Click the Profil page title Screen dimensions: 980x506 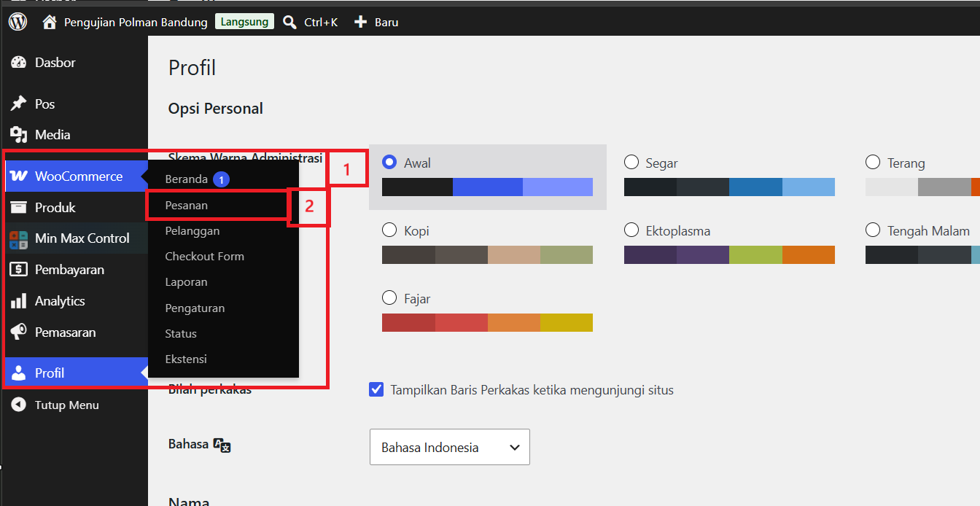click(192, 68)
